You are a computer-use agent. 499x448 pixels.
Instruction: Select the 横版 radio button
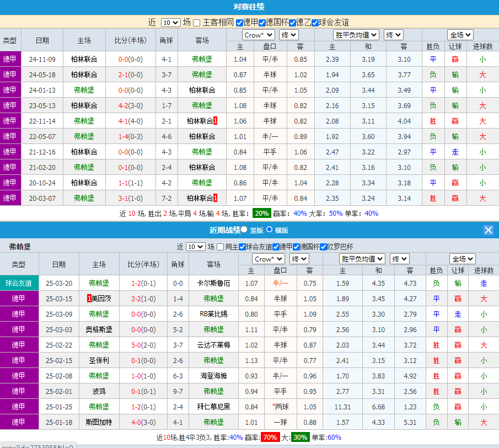click(270, 230)
